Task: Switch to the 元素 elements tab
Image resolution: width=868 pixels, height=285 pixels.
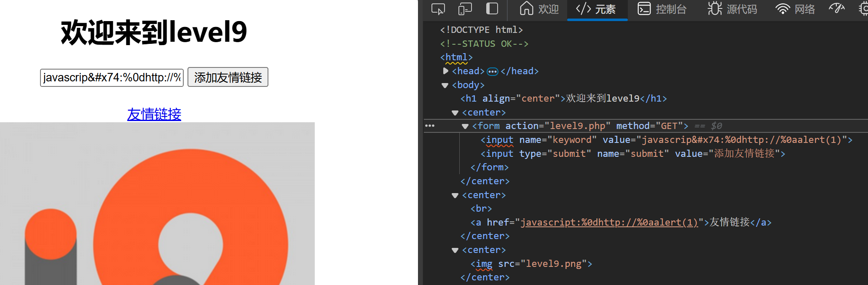Action: point(597,9)
